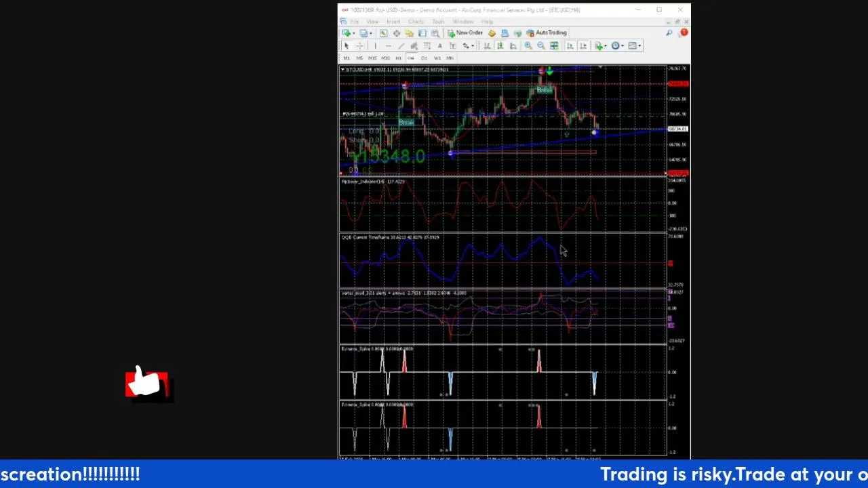Viewport: 868px width, 488px height.
Task: Select the M15 timeframe
Action: tap(372, 58)
